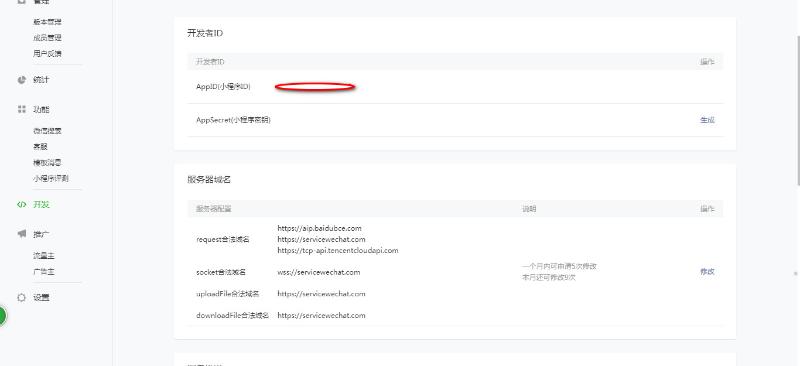Viewport: 800px width, 366px height.
Task: Click 修改 link for server domains
Action: (x=707, y=272)
